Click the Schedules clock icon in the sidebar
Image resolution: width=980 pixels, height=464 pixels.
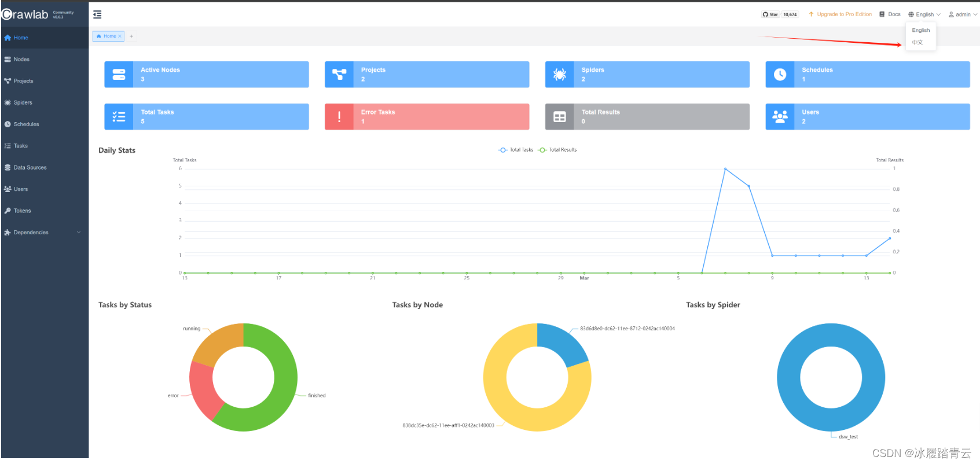click(8, 124)
